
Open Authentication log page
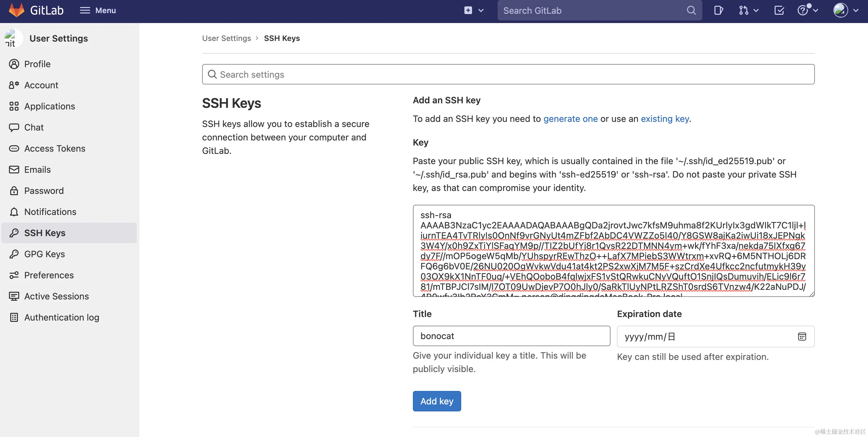61,317
